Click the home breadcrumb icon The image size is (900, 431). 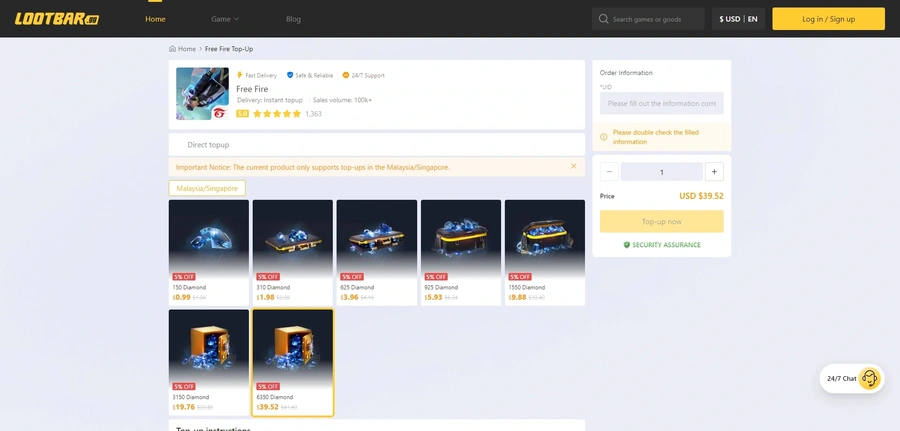tap(173, 49)
